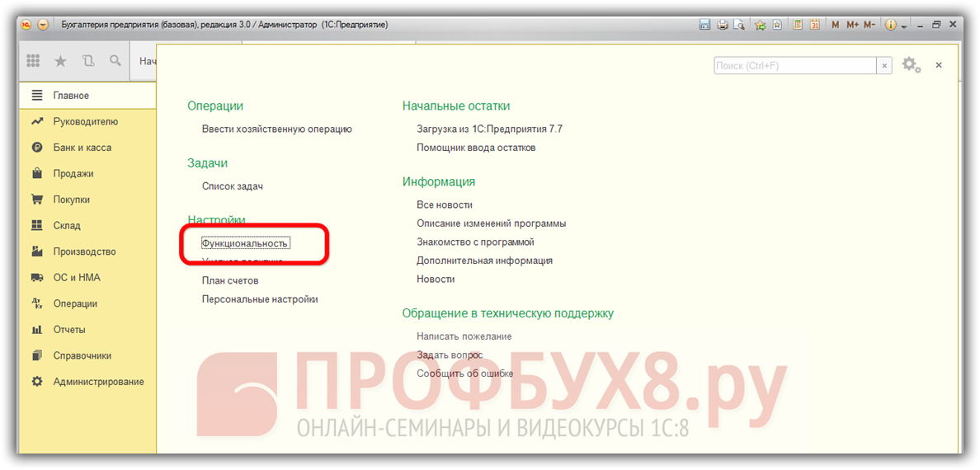Close the functions menu panel with x
980x470 pixels.
pos(939,64)
